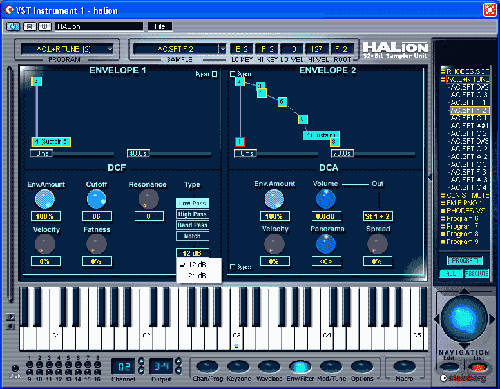Viewport: 500px width, 389px height.
Task: Open the Chan/Prog page button
Action: 207,367
